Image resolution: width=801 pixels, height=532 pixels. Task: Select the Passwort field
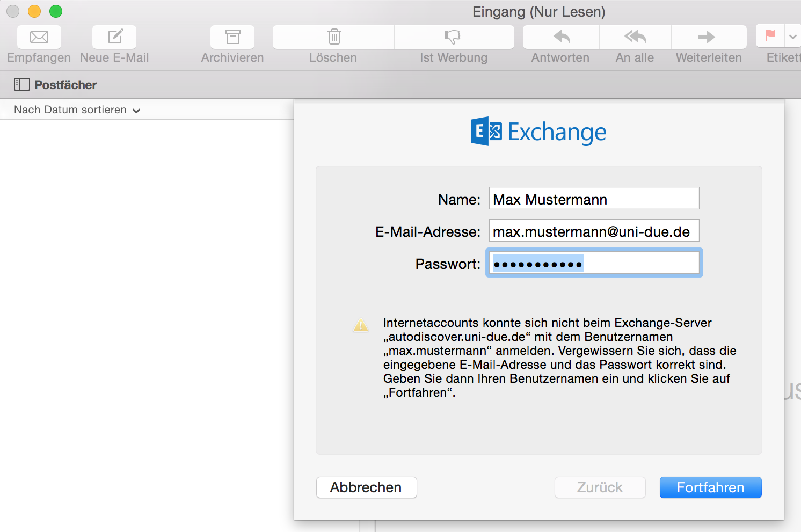[x=593, y=263]
